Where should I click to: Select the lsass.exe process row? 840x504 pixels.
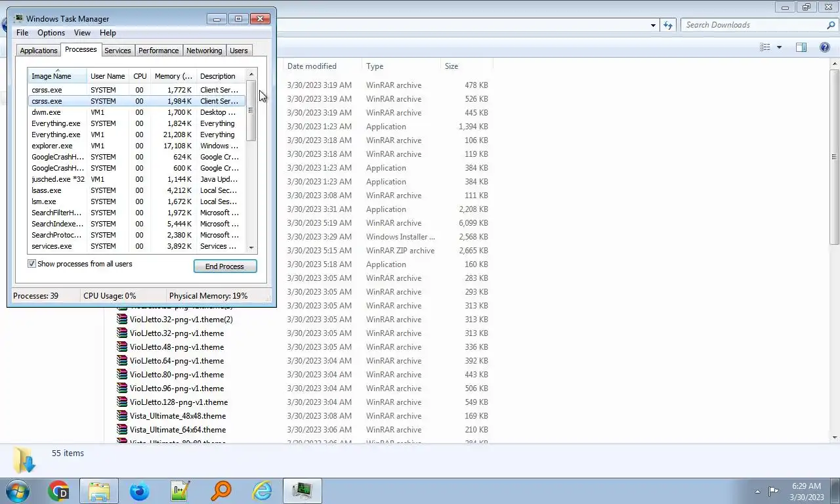tap(136, 190)
